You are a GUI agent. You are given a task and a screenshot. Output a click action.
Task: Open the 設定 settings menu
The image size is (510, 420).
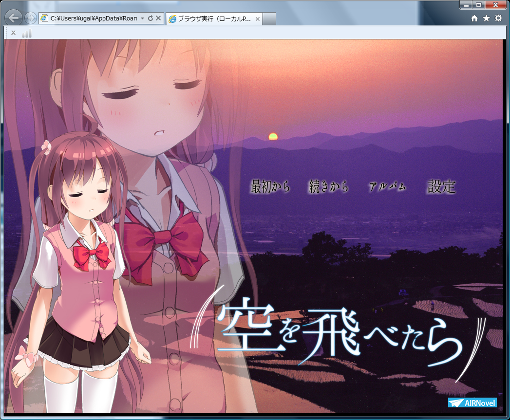(x=441, y=186)
